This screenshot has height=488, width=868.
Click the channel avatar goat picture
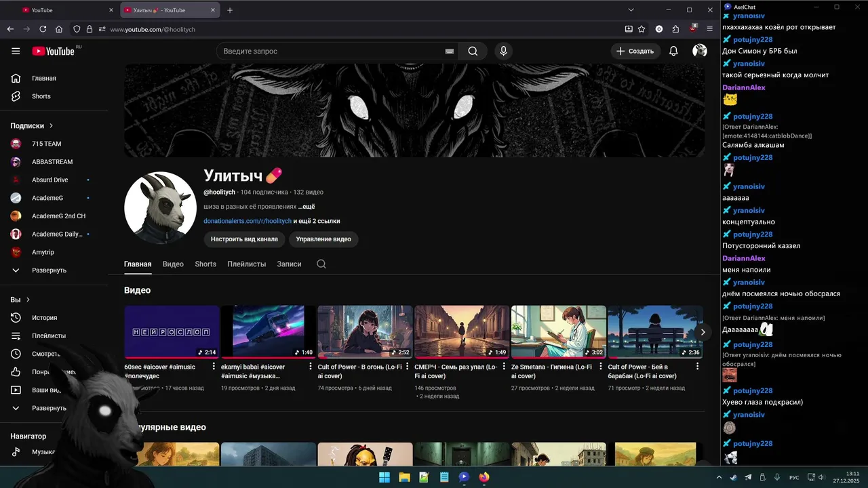click(160, 207)
